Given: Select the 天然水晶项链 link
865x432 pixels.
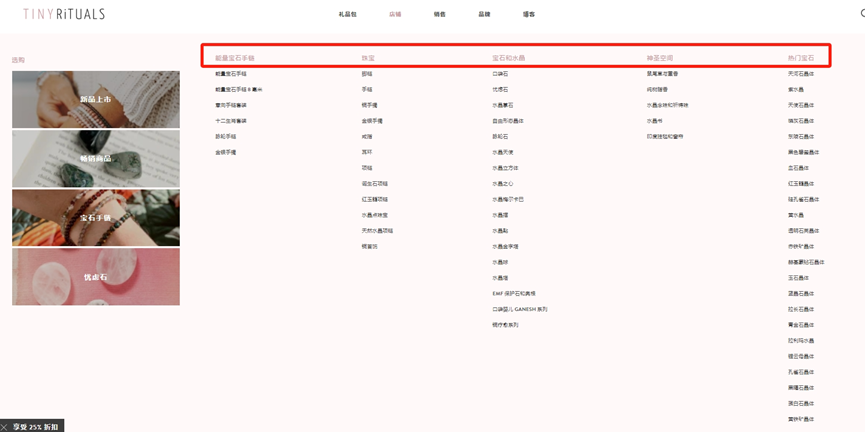Looking at the screenshot, I should coord(377,231).
